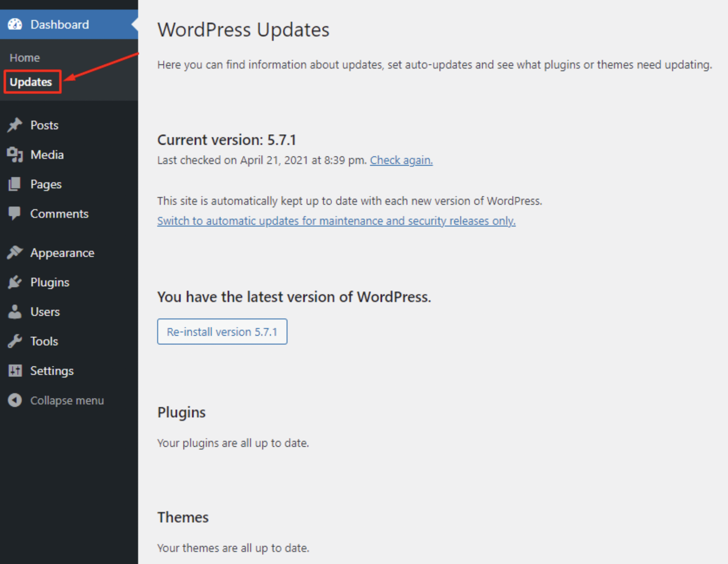Screen dimensions: 728x564
Task: Click the Collapse menu text
Action: (x=67, y=401)
